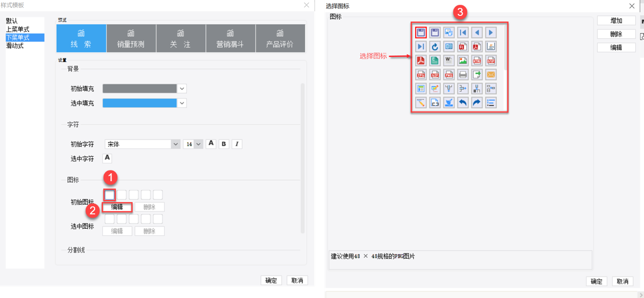Choose the multi-document save-all icon

tap(449, 33)
